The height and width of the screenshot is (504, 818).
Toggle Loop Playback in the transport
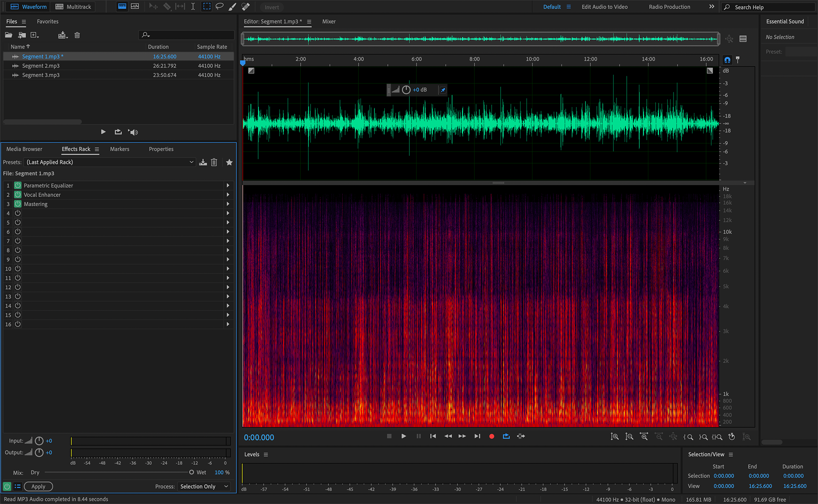(506, 436)
